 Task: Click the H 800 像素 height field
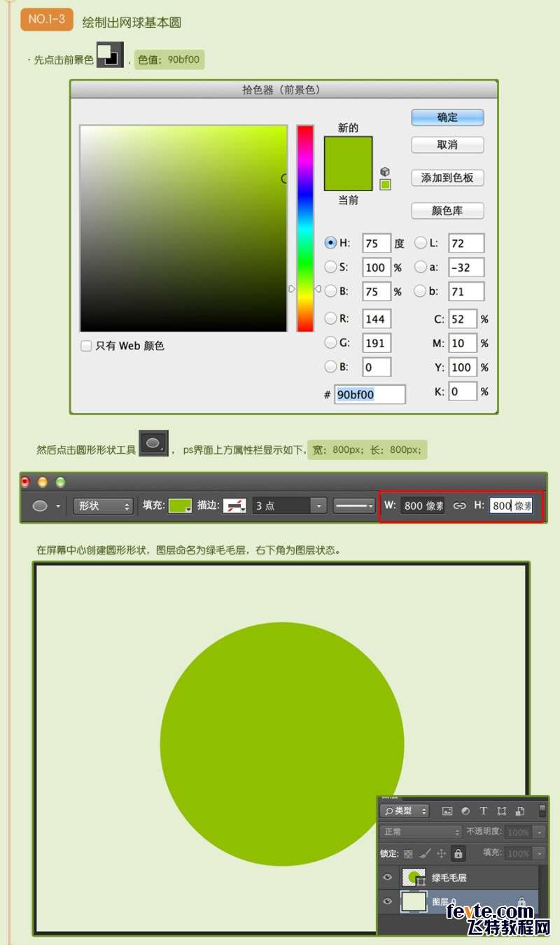tap(511, 505)
